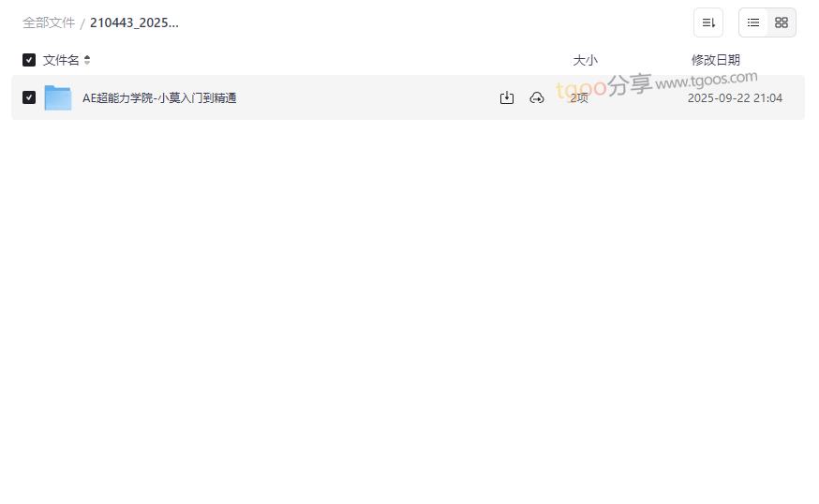Click the 修改日期 column header
Image resolution: width=819 pixels, height=504 pixels.
click(x=716, y=60)
